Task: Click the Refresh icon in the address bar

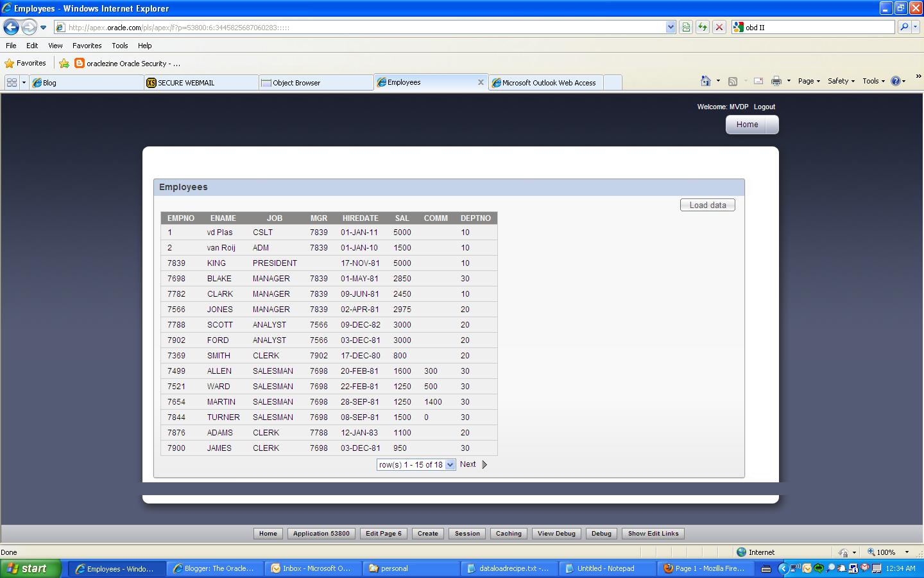Action: pyautogui.click(x=702, y=26)
